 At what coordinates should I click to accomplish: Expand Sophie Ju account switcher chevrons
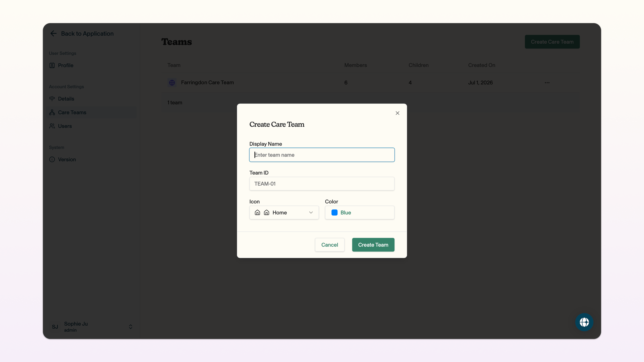[130, 327]
